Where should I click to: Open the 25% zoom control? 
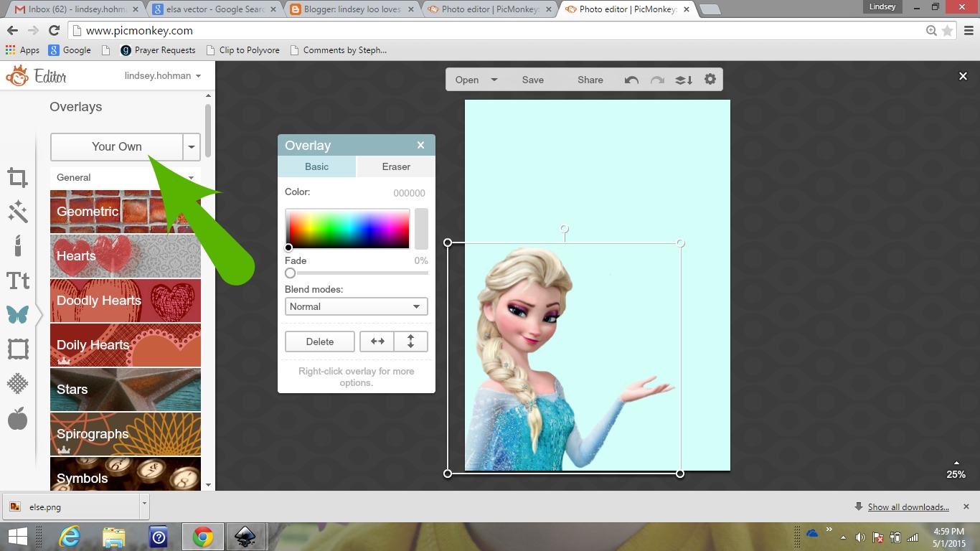(956, 470)
